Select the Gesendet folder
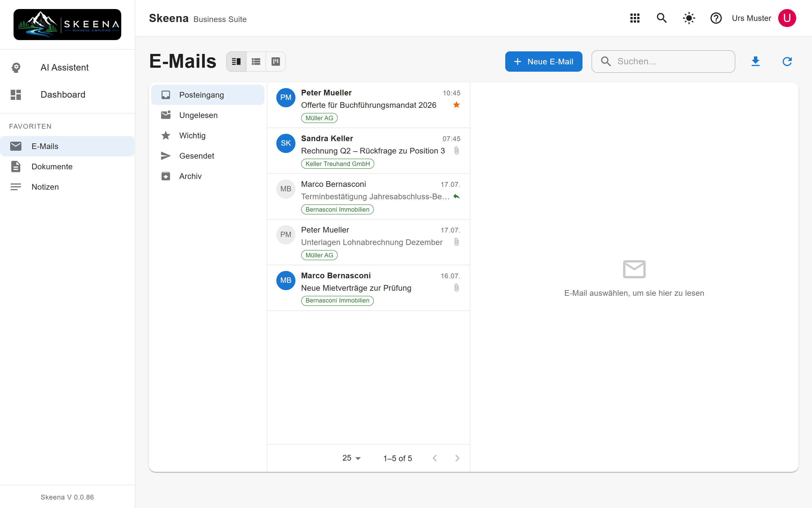 (208, 156)
